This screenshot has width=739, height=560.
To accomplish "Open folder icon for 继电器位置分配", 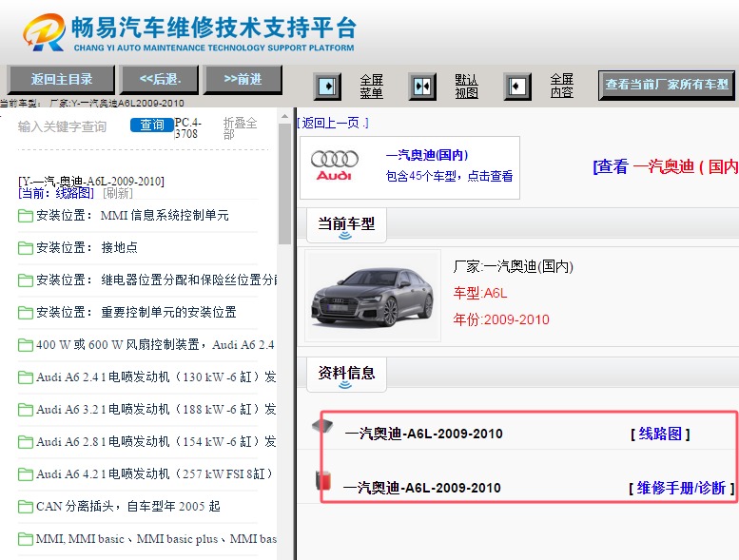I will coord(25,280).
